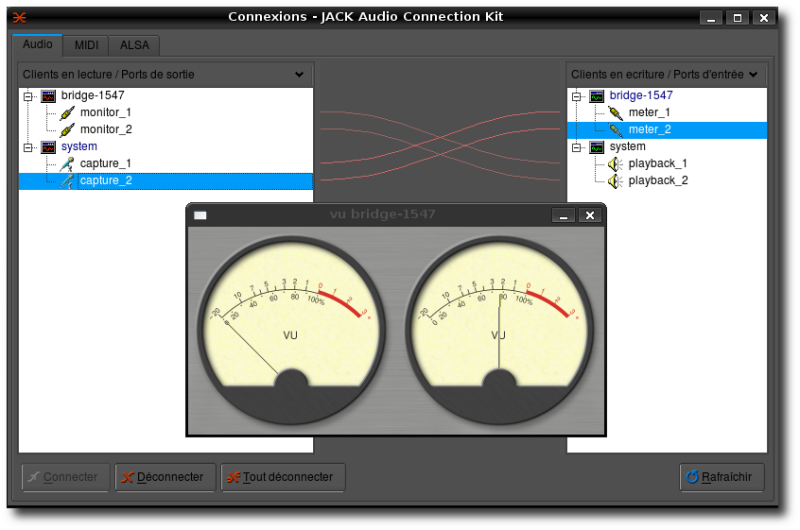The width and height of the screenshot is (800, 530).
Task: Select the highlighted meter_2 port
Action: click(x=667, y=130)
